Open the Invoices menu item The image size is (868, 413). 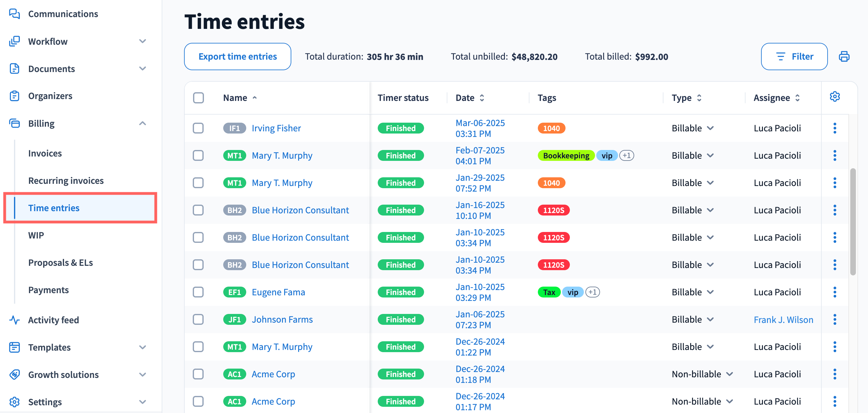coord(45,153)
